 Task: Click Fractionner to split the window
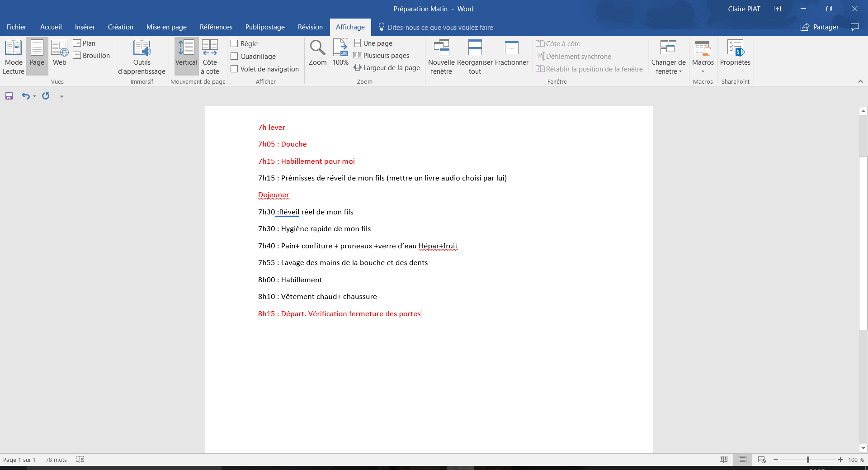point(511,53)
